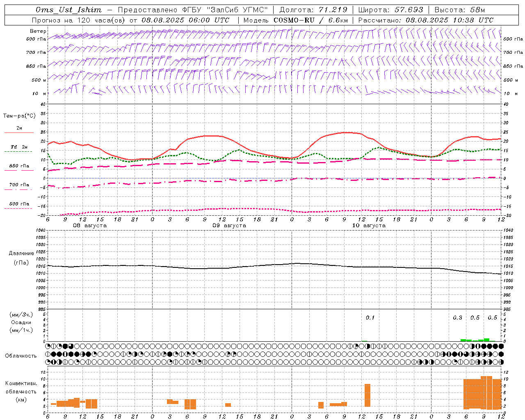Click the Прогноз на 120 часа(ов) text
The width and height of the screenshot is (525, 420).
pyautogui.click(x=79, y=20)
